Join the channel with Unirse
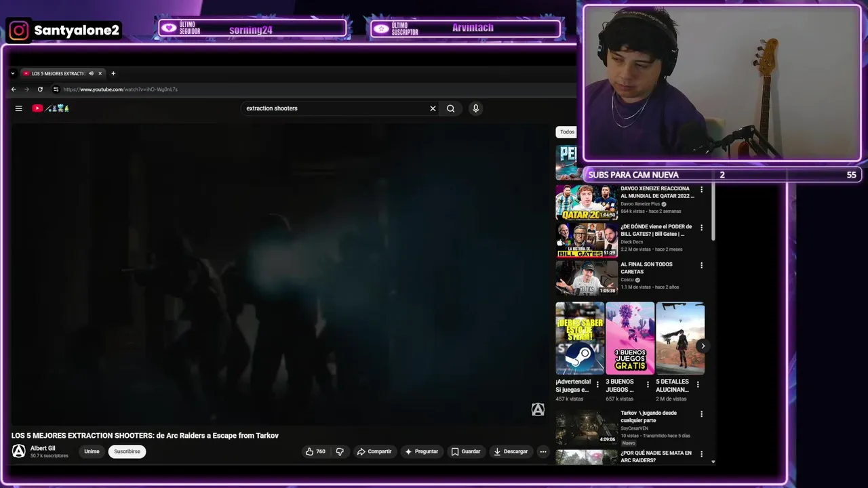868x488 pixels. [x=92, y=451]
